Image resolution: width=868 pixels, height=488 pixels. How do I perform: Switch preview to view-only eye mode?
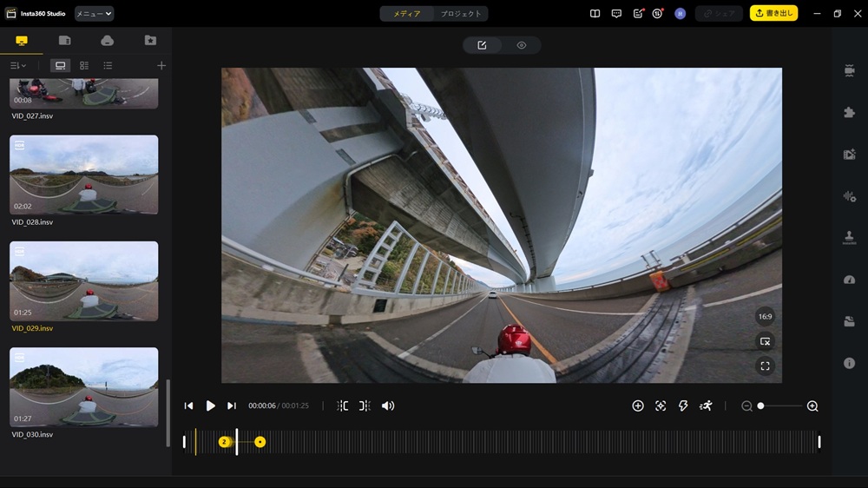point(522,45)
